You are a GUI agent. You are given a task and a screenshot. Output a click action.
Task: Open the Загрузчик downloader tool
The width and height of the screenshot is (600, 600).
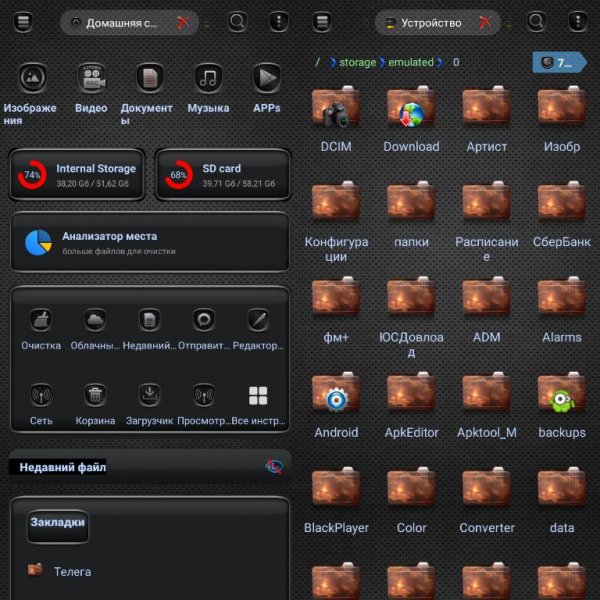coord(149,395)
